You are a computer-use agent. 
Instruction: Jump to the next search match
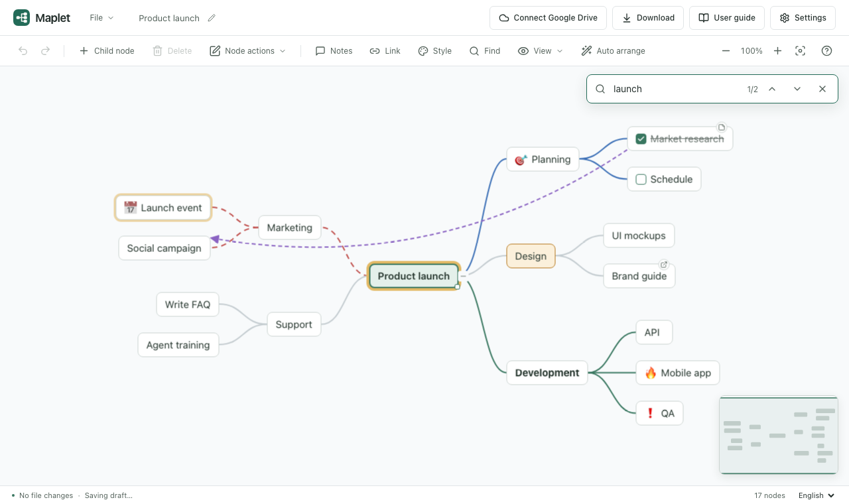click(797, 89)
